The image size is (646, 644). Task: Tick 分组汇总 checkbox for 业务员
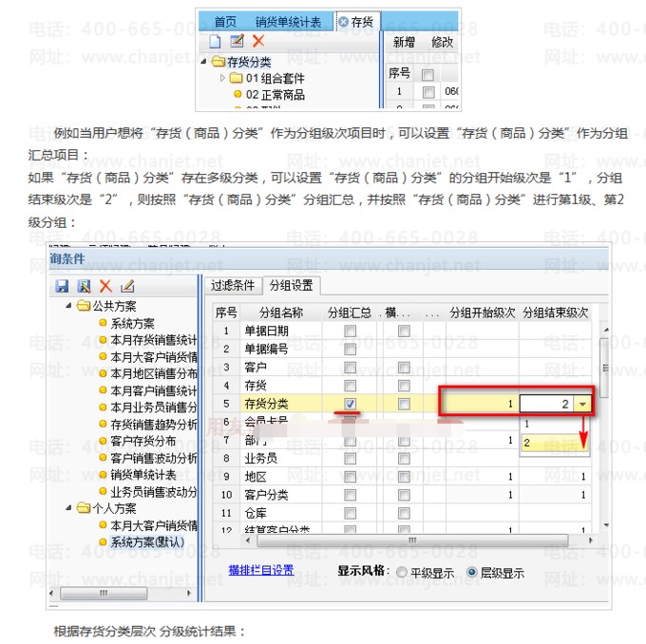tap(351, 459)
